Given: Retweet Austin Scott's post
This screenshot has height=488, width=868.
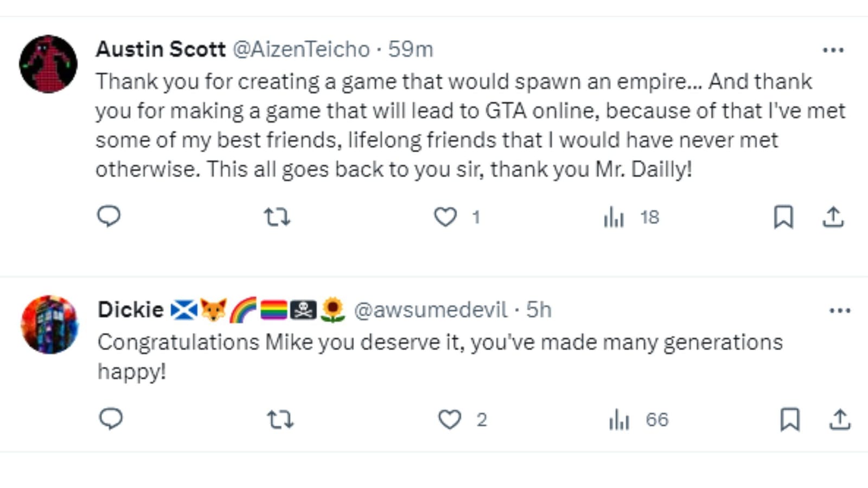Looking at the screenshot, I should [277, 217].
